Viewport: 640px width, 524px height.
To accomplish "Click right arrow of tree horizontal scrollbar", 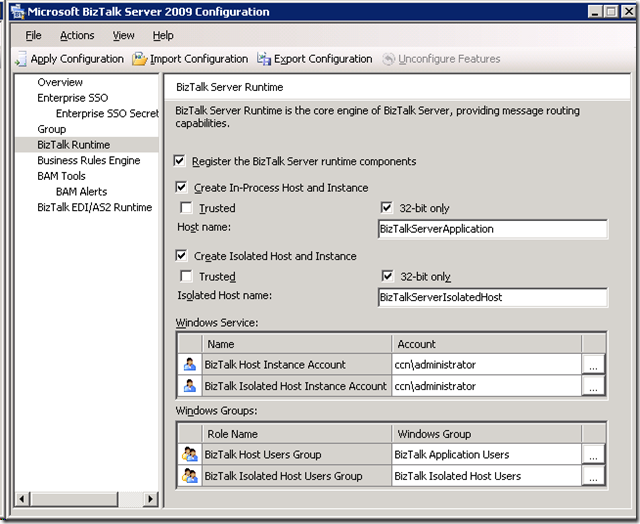I will 150,499.
